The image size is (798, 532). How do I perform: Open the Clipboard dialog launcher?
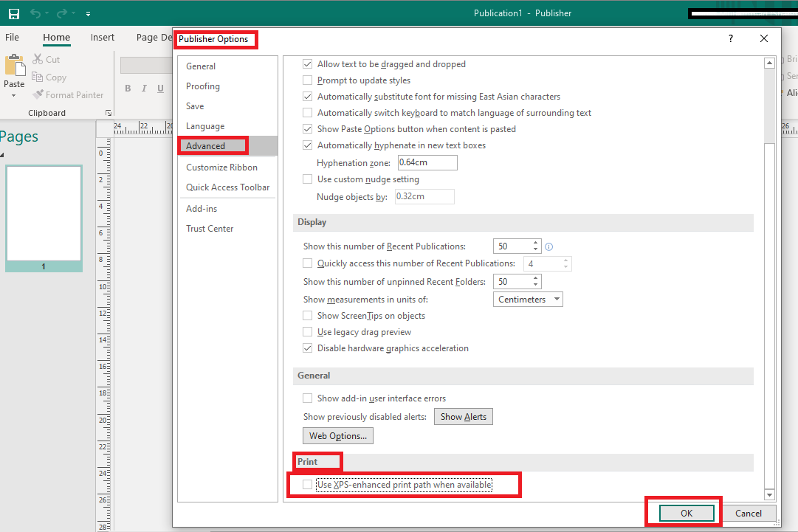[x=109, y=113]
